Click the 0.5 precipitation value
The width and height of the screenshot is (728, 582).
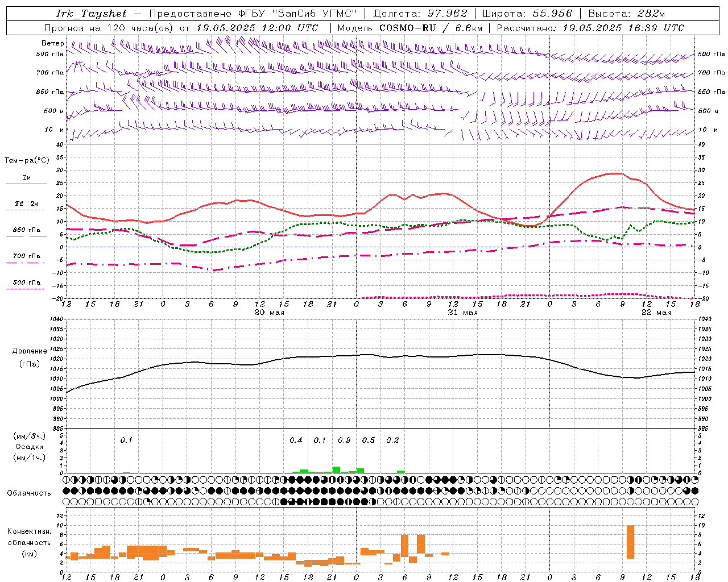369,440
